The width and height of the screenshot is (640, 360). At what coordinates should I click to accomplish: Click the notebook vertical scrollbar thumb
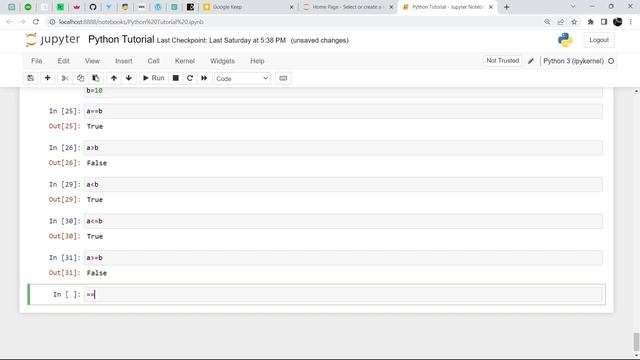click(x=636, y=342)
